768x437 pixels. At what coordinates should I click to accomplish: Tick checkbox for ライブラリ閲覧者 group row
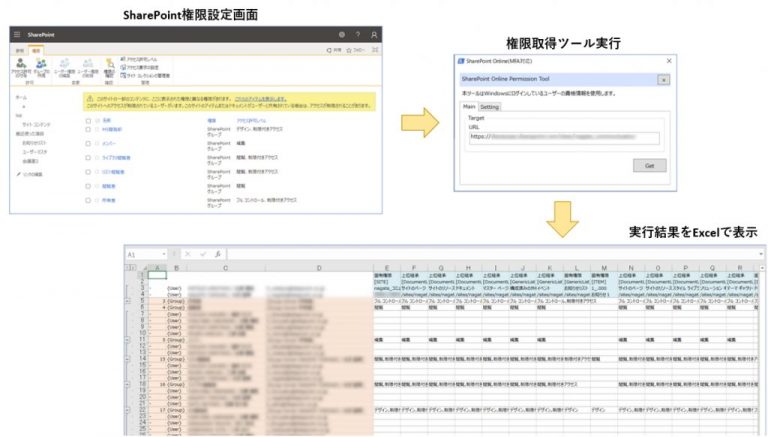(88, 158)
